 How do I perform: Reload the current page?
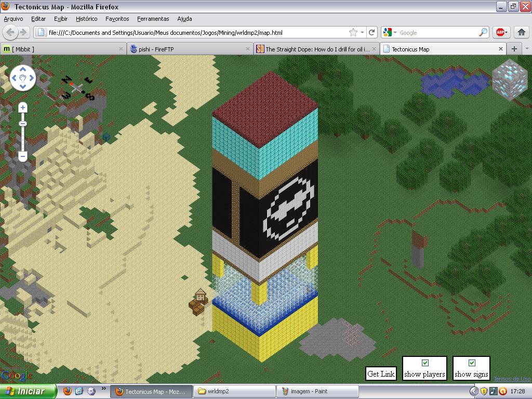(372, 32)
